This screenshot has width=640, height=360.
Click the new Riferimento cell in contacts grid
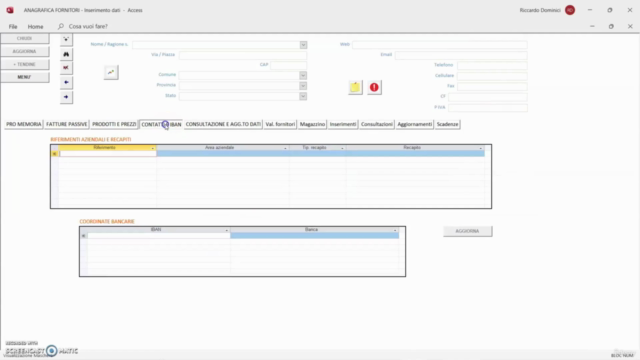point(108,154)
